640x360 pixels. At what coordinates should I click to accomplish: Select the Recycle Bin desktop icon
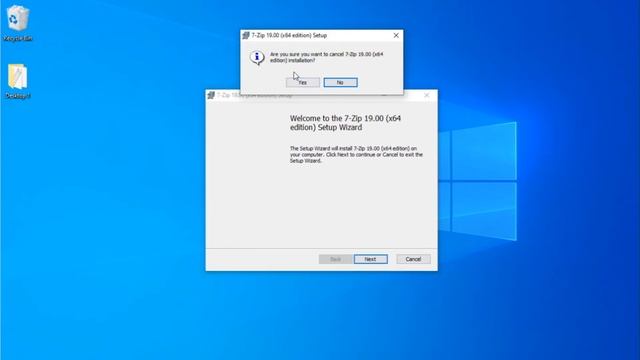18,24
